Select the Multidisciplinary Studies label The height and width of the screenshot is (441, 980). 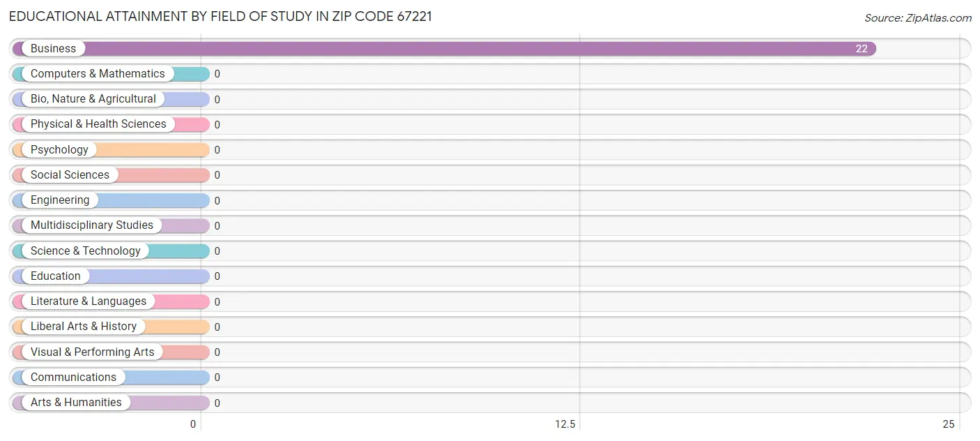[x=92, y=225]
